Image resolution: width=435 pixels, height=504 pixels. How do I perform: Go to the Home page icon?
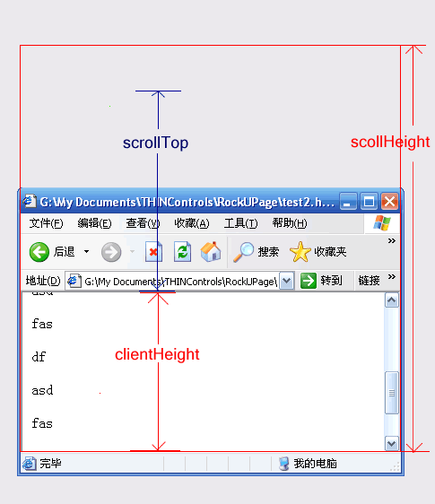(x=211, y=252)
